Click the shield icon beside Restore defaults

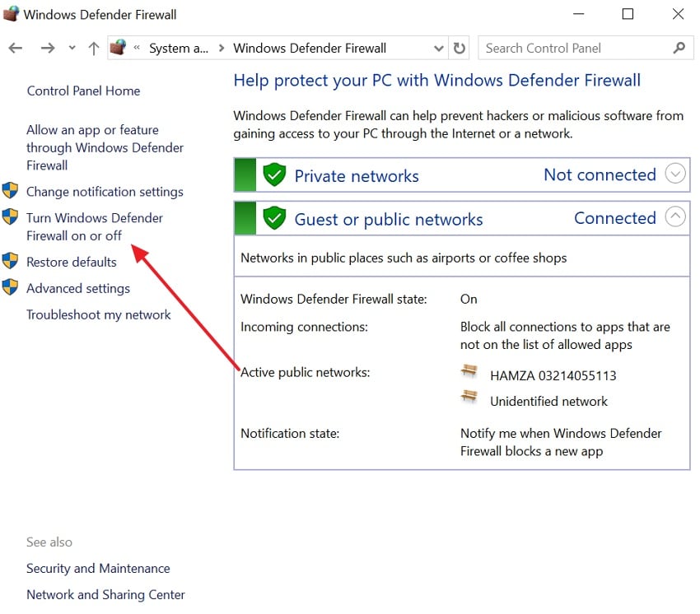pyautogui.click(x=12, y=262)
